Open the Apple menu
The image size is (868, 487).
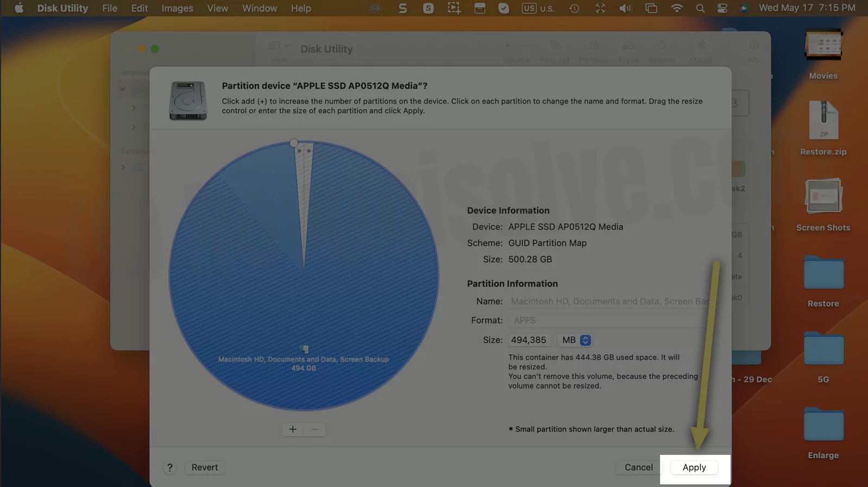point(18,8)
